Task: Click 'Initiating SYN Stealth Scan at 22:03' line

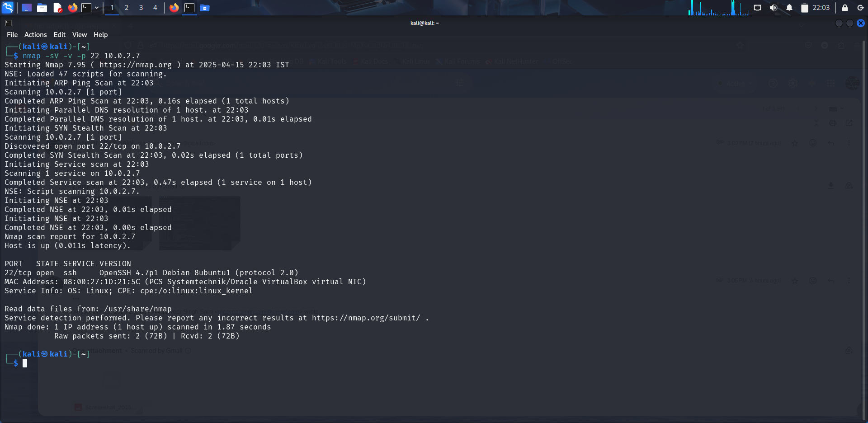Action: point(86,128)
